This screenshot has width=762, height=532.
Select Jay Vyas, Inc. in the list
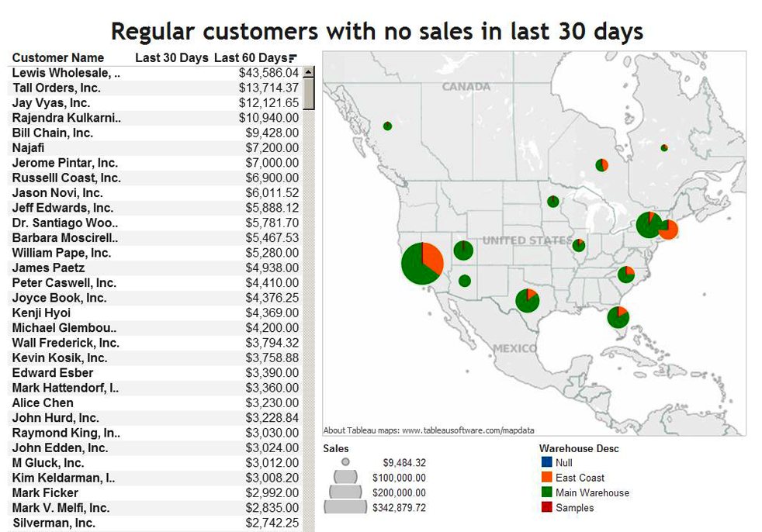[51, 103]
